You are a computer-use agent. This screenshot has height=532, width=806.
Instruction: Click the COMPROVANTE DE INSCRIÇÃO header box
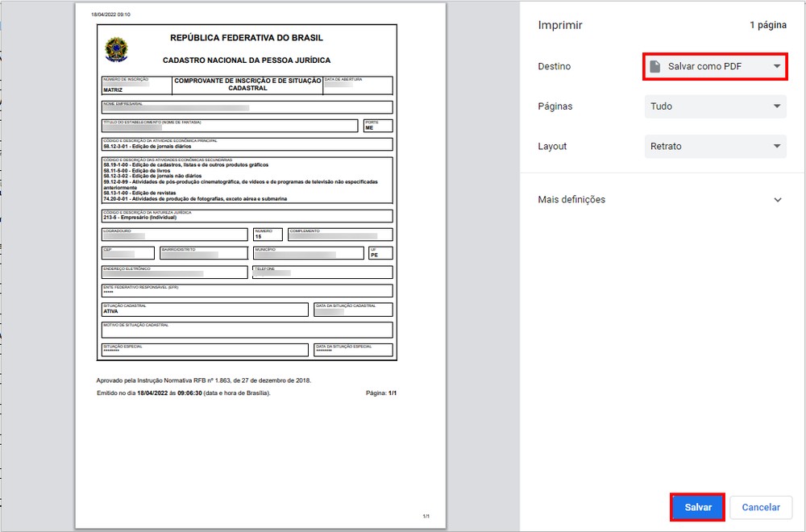[x=246, y=84]
